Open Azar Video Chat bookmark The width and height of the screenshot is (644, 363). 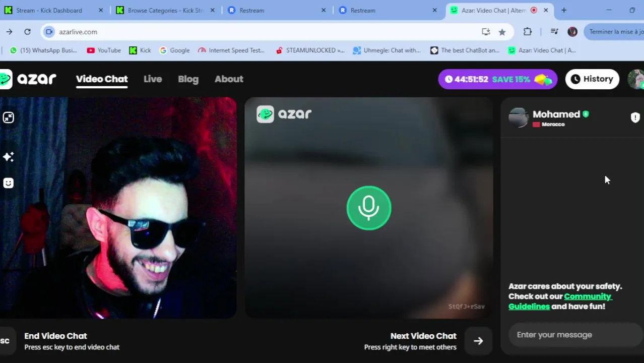[x=542, y=50]
